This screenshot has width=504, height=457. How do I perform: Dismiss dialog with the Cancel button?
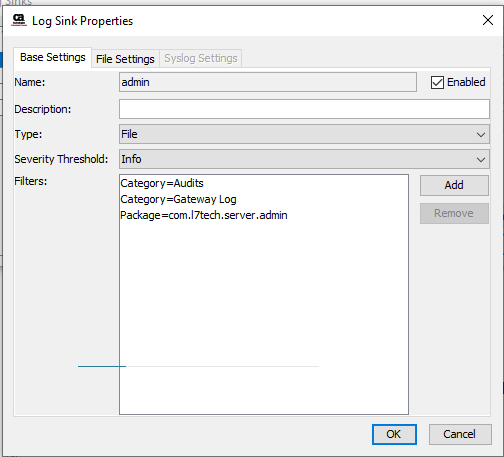[460, 434]
